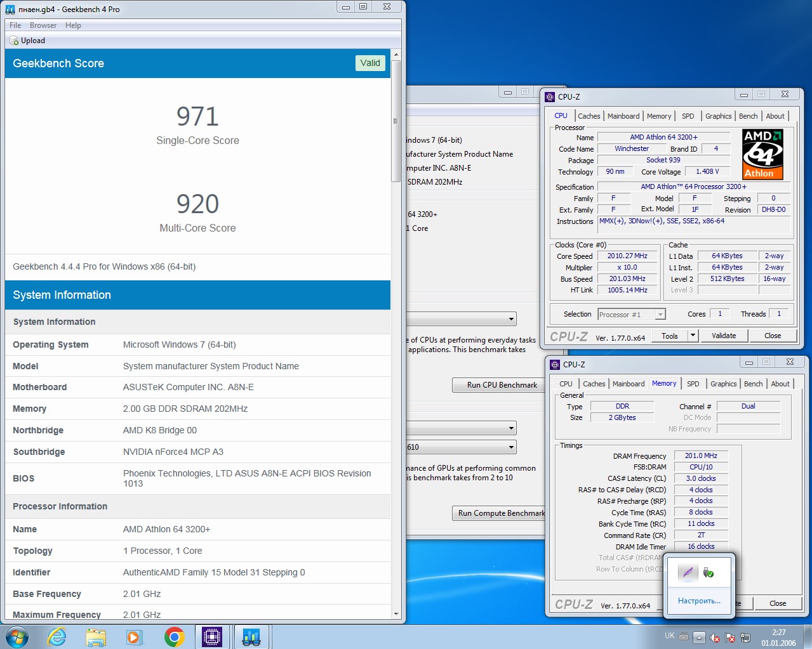Click the AMD Athlon 64 logo in CPU-Z
This screenshot has height=649, width=812.
pos(762,154)
